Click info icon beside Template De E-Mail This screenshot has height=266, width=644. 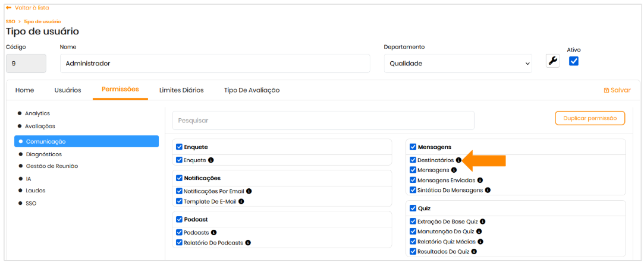(x=241, y=201)
